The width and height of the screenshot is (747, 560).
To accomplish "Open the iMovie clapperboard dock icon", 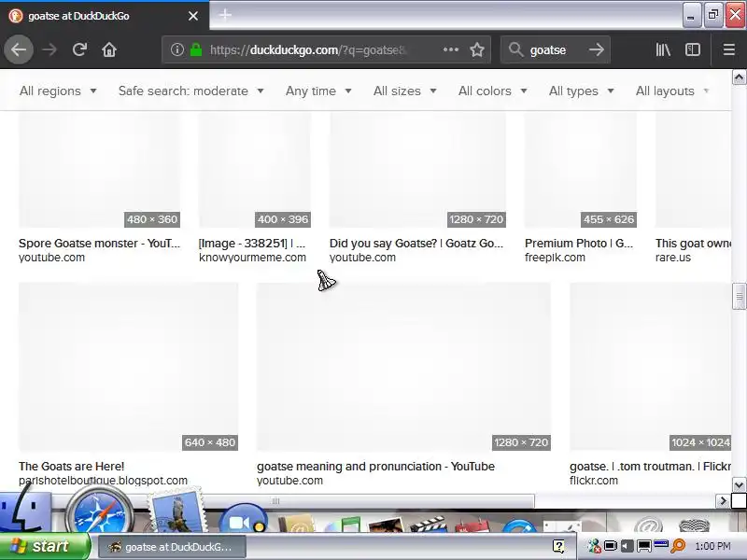I will coord(429,524).
